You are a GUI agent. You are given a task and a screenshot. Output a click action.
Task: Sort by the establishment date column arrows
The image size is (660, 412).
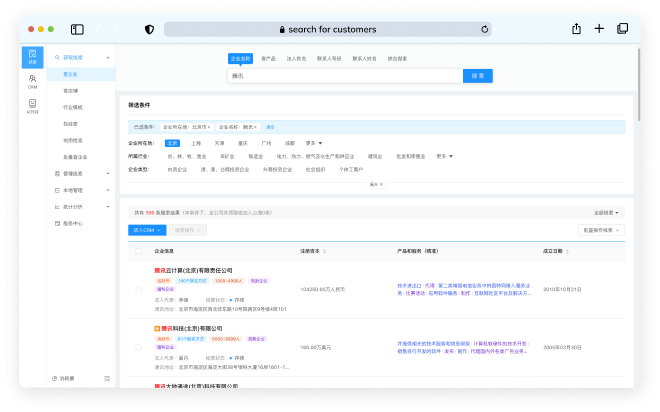tap(567, 251)
